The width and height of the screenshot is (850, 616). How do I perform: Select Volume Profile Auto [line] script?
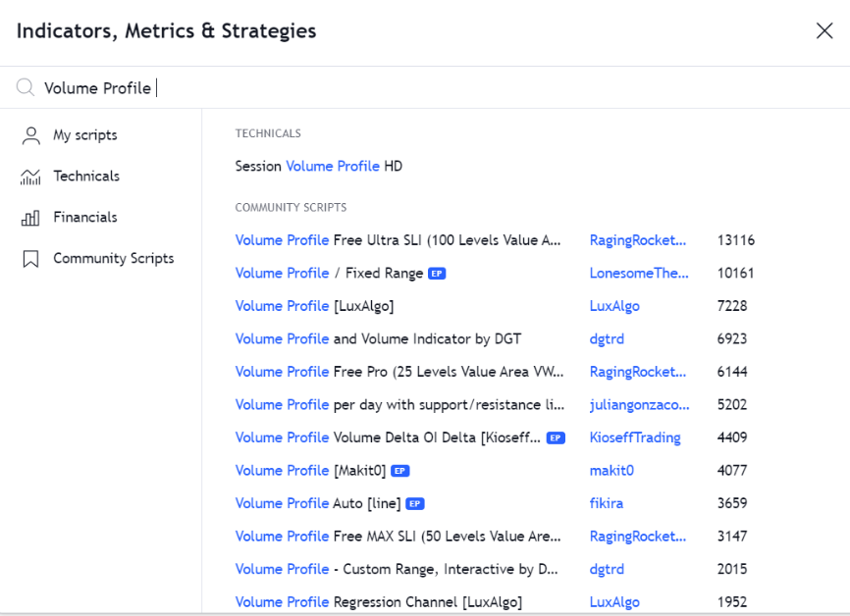(318, 503)
